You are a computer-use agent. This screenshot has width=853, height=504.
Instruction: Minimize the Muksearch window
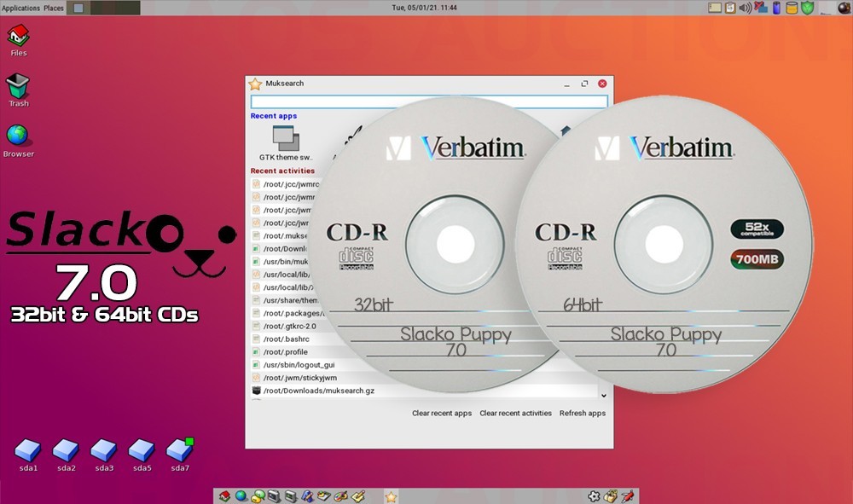pyautogui.click(x=567, y=84)
